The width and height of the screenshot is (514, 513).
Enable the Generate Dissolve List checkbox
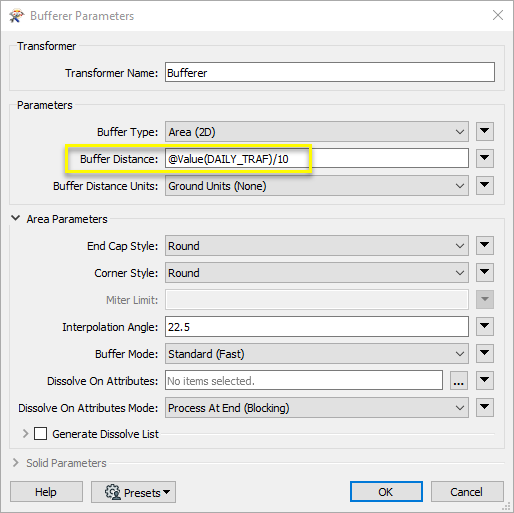point(40,434)
